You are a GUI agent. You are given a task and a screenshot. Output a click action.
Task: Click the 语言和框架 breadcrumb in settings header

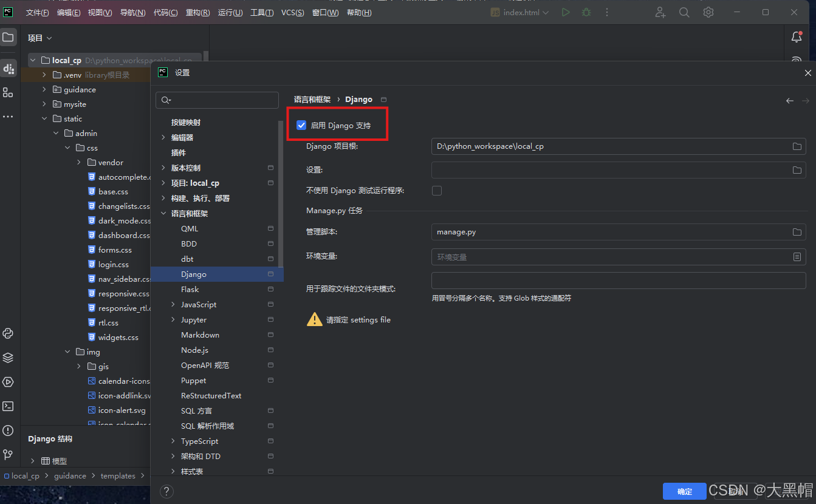(312, 100)
